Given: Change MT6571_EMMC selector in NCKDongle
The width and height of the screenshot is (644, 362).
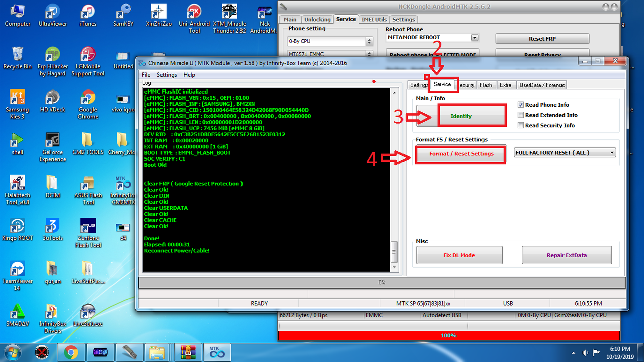Looking at the screenshot, I should tap(330, 54).
